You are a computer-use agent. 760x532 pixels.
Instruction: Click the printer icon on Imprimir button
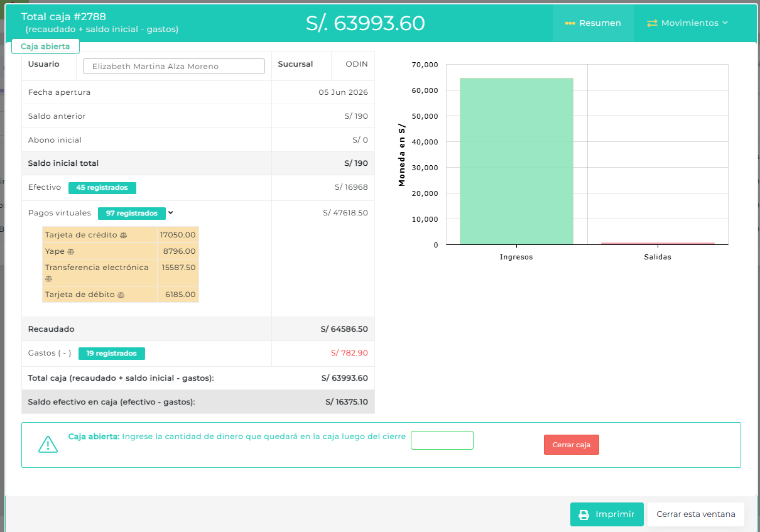[x=584, y=514]
